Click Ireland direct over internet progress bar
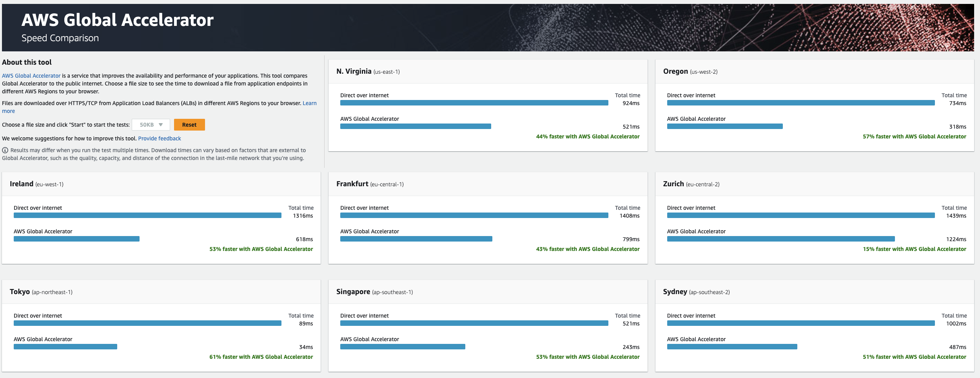This screenshot has width=980, height=378. tap(147, 215)
